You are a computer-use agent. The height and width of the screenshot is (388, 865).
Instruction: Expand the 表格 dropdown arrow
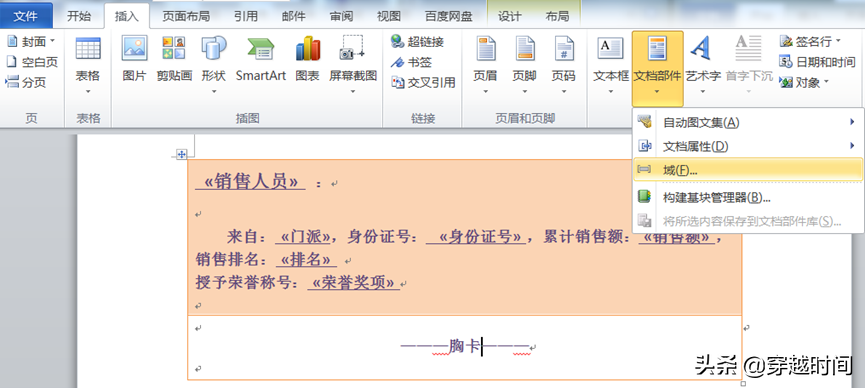pos(88,92)
